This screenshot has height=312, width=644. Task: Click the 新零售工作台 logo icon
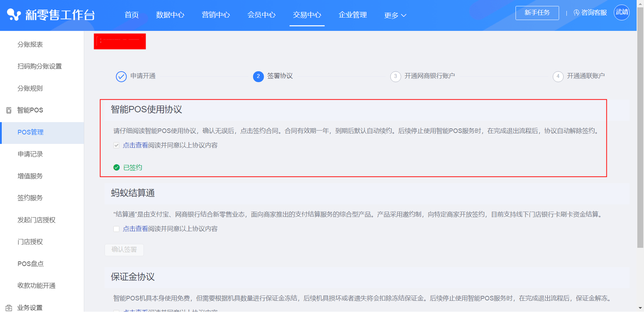[x=14, y=15]
